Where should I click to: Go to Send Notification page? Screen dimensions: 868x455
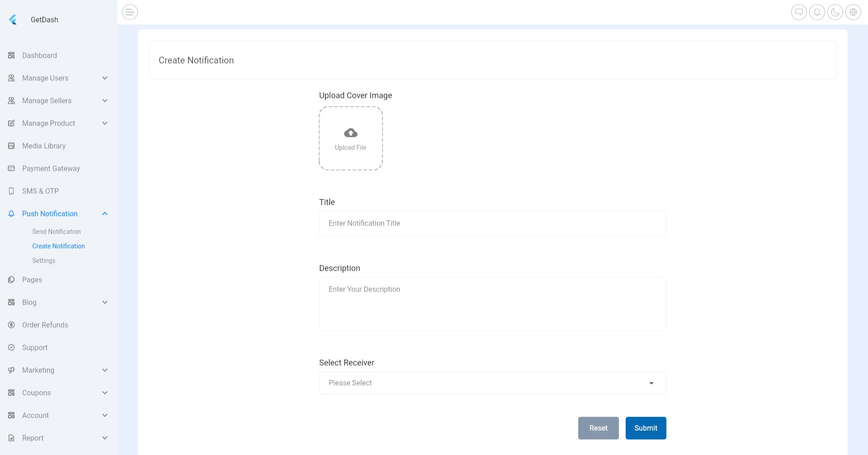click(x=56, y=231)
